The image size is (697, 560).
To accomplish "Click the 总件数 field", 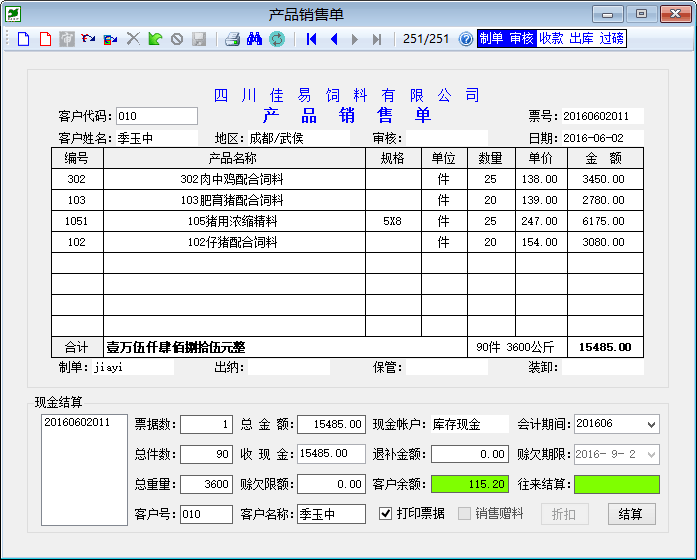I will click(206, 454).
